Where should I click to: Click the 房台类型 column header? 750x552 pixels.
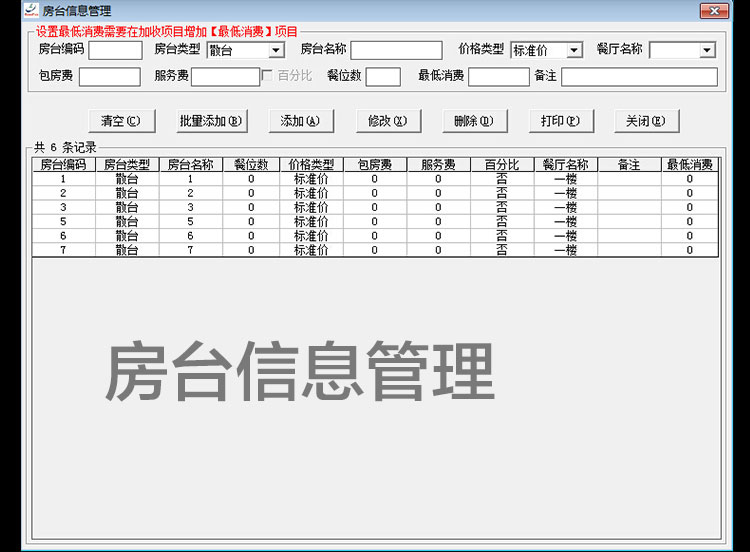click(127, 165)
